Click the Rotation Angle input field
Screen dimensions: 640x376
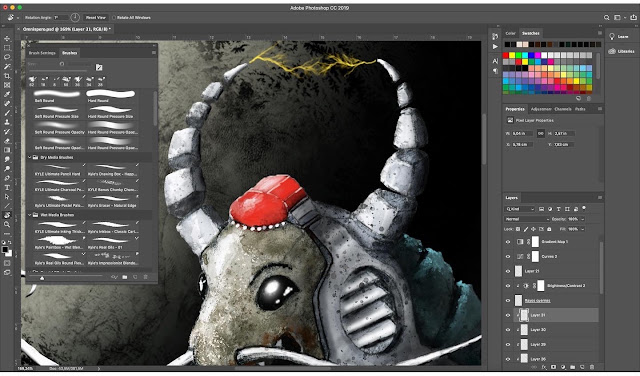pos(61,18)
